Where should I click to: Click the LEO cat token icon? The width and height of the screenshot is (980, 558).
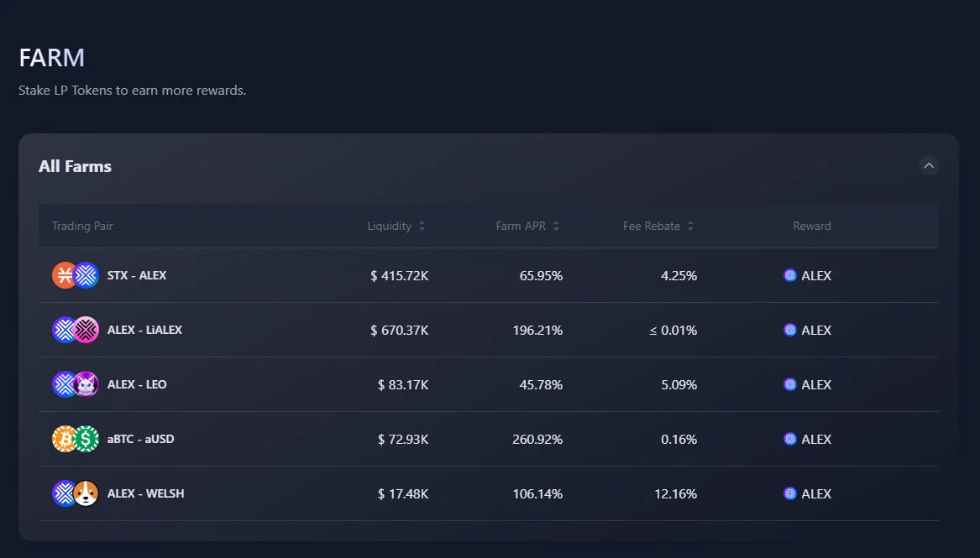point(86,384)
